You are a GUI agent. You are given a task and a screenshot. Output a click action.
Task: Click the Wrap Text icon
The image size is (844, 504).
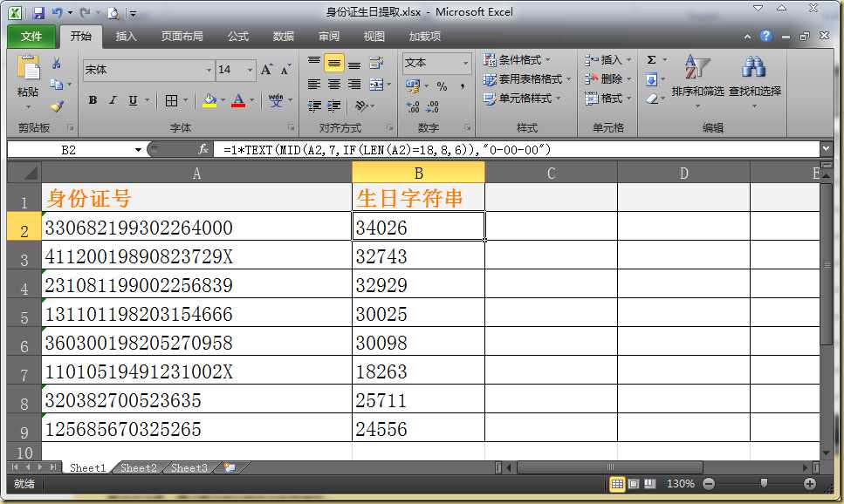tap(376, 64)
